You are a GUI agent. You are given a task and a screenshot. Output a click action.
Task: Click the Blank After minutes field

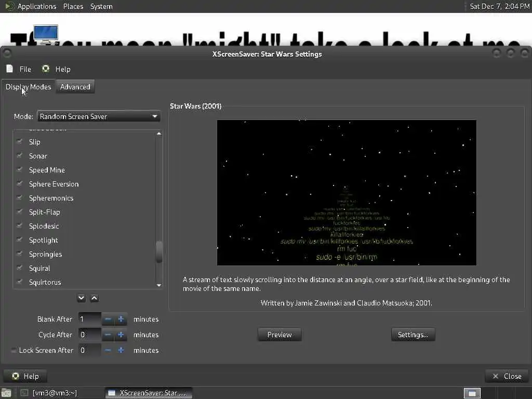pos(89,320)
